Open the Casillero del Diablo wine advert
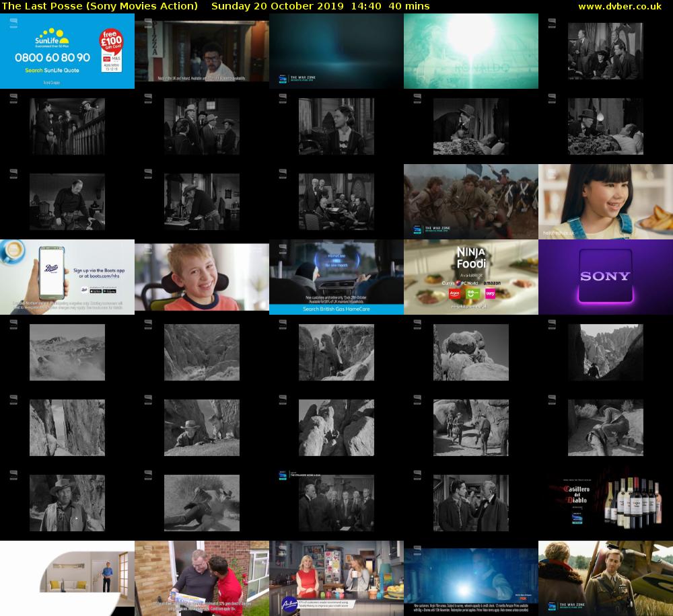 pyautogui.click(x=606, y=503)
